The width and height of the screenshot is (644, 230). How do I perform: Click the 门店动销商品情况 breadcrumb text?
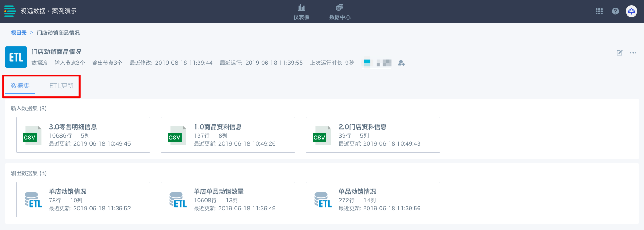(x=58, y=33)
